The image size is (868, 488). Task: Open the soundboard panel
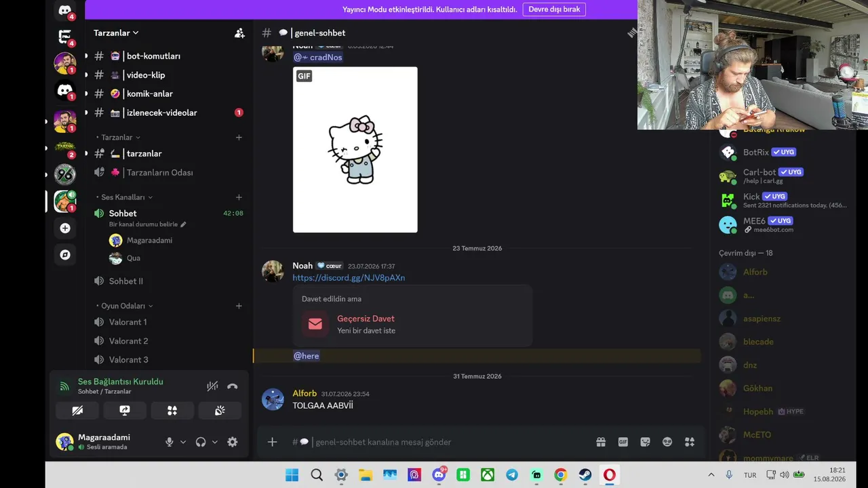click(220, 410)
